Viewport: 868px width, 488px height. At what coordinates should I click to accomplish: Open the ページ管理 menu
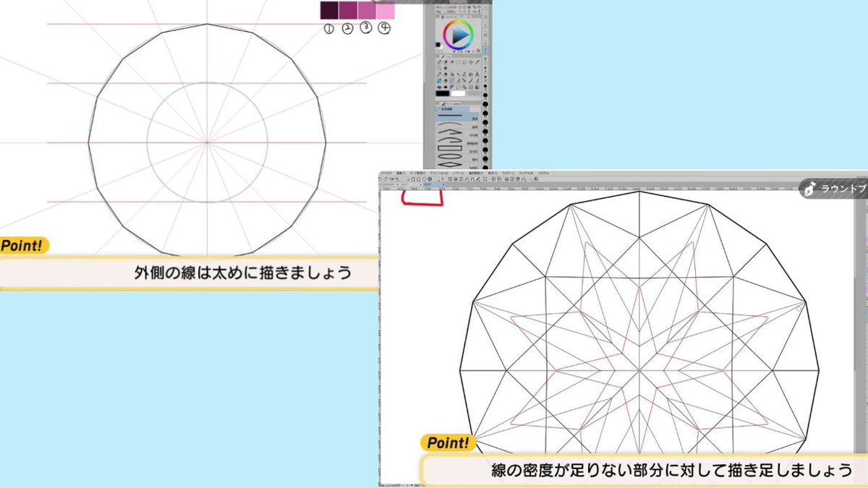pyautogui.click(x=417, y=174)
